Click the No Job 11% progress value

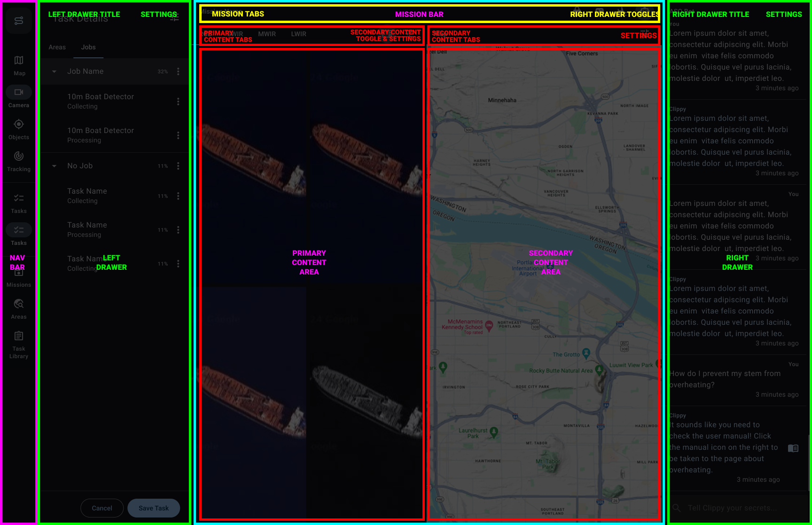(163, 166)
